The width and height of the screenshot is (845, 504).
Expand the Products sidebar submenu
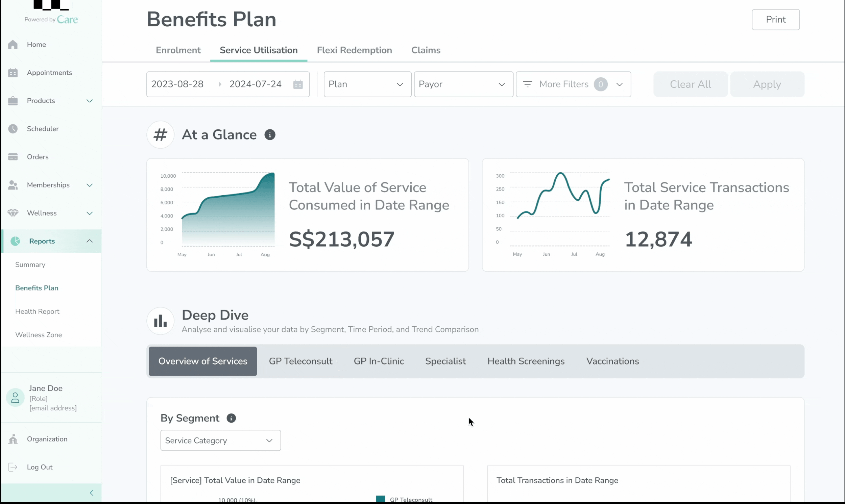89,101
